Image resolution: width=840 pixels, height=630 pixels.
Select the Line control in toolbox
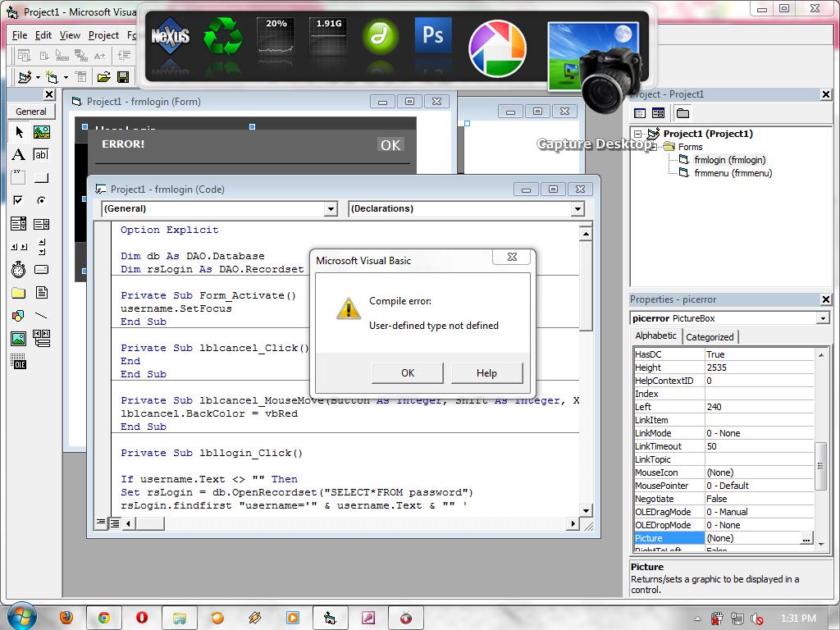[41, 316]
